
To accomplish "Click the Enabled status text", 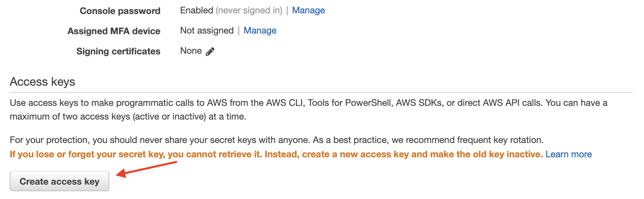I will coord(197,10).
